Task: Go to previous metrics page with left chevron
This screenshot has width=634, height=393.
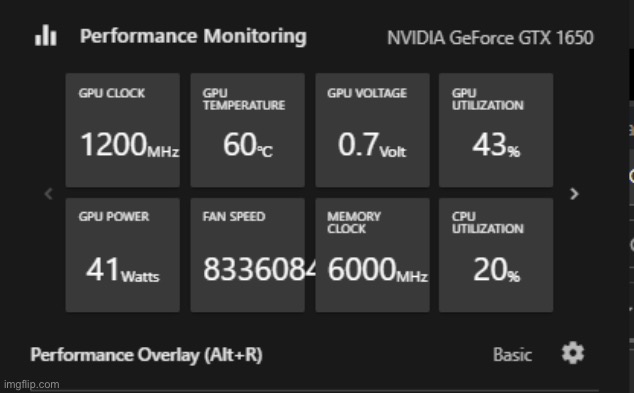Action: 49,194
